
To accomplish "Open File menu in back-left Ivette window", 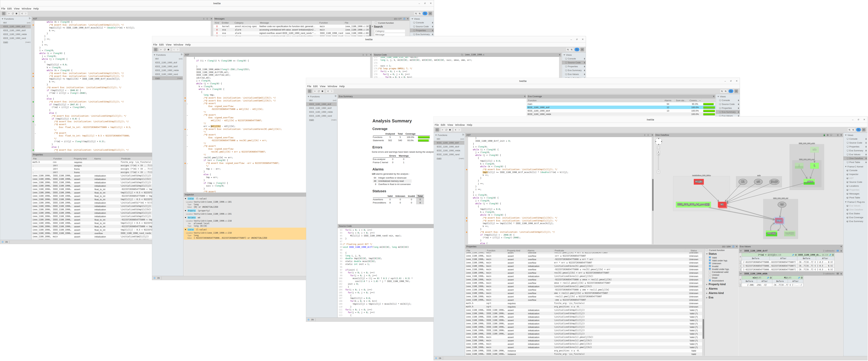I will coord(3,9).
